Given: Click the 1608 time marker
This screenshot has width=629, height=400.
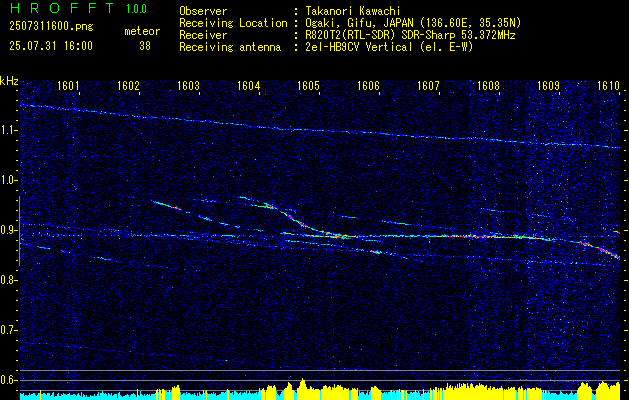Looking at the screenshot, I should (488, 85).
